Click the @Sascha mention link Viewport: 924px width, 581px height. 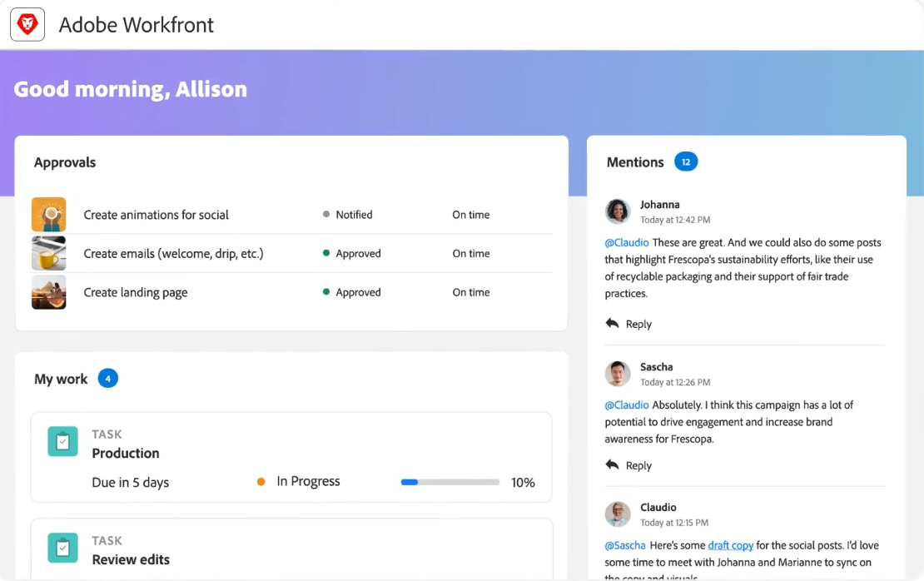tap(624, 546)
